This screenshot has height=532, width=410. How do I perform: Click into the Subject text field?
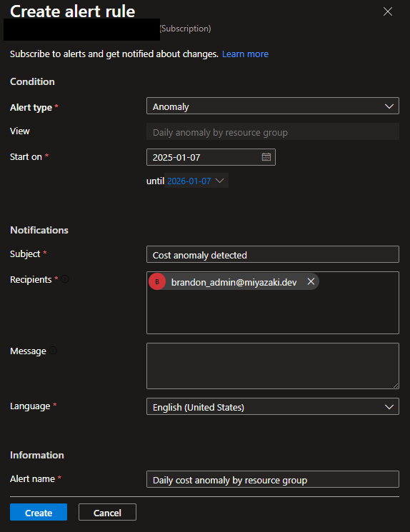[x=273, y=254]
